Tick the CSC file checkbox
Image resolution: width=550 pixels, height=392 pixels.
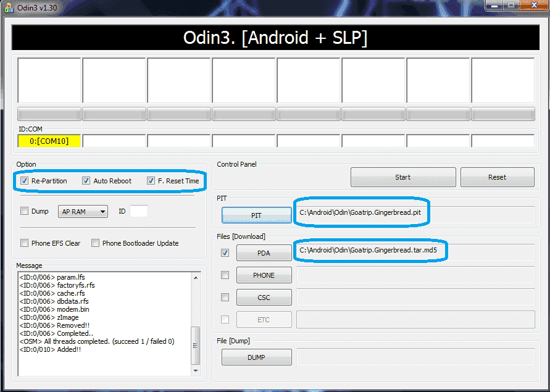225,298
